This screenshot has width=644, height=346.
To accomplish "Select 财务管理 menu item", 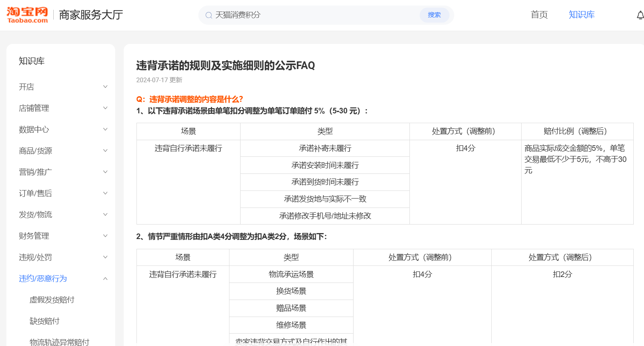I will point(34,236).
